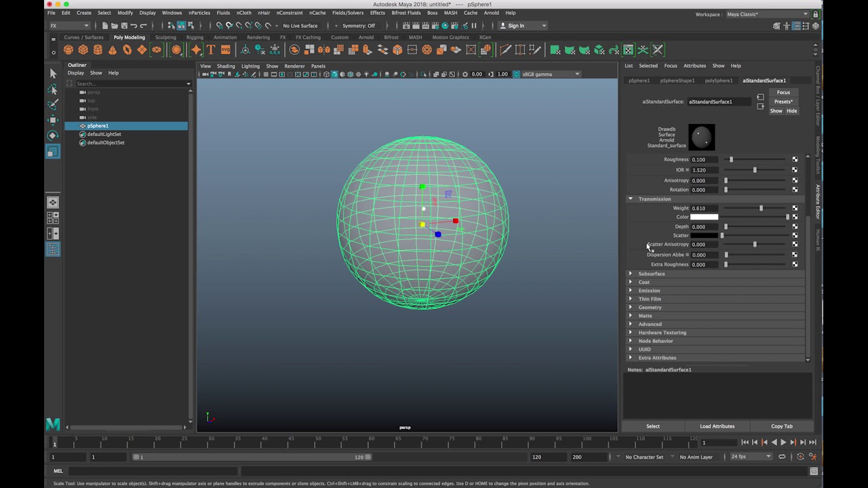Viewport: 868px width, 488px height.
Task: Click the Copy Tab button
Action: (782, 426)
